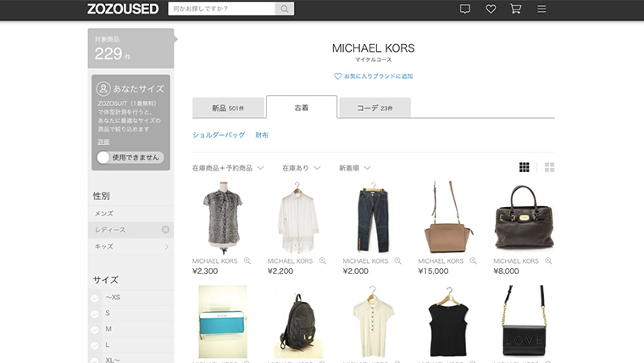Zoom icon beside ¥2,200 item
This screenshot has height=363, width=644.
click(323, 260)
